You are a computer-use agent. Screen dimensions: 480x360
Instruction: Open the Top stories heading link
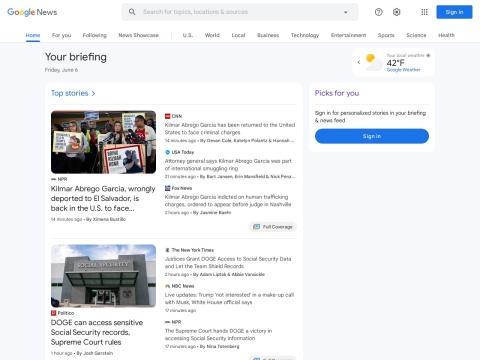coord(69,93)
